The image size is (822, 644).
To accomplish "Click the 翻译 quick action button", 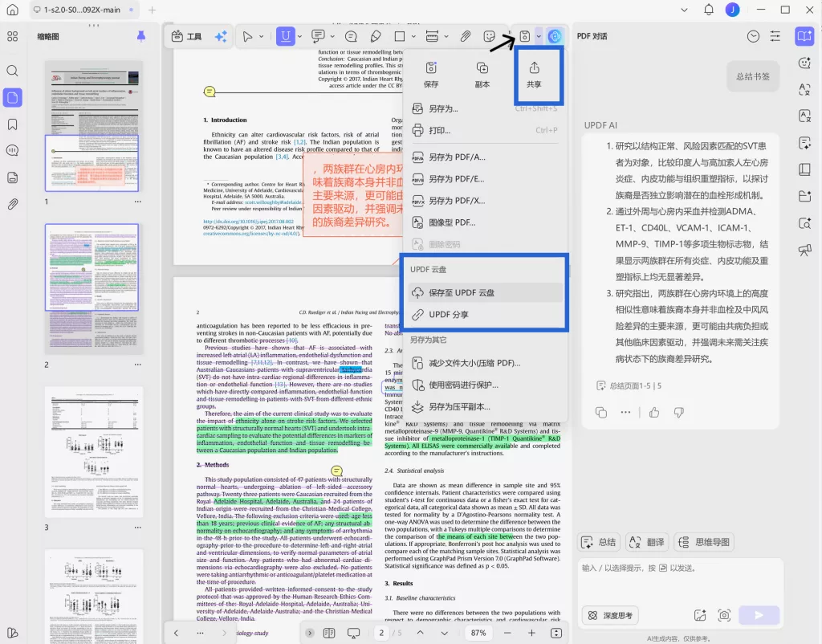I will [x=646, y=542].
